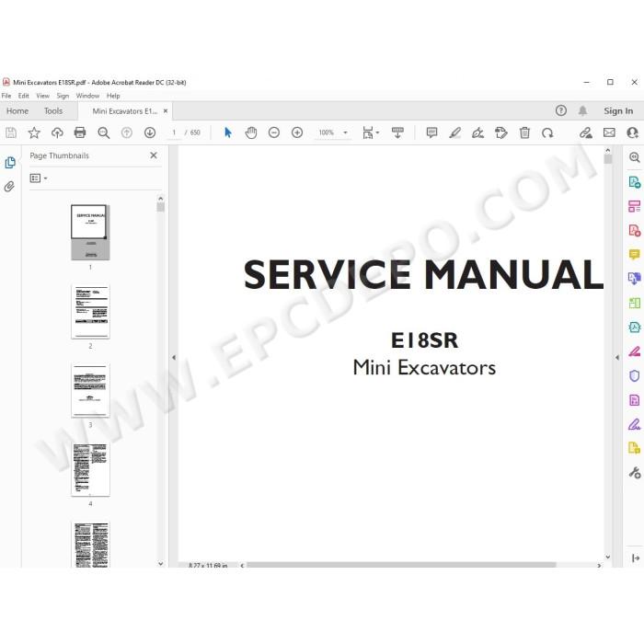Enable scrolling mode icon

click(x=397, y=132)
